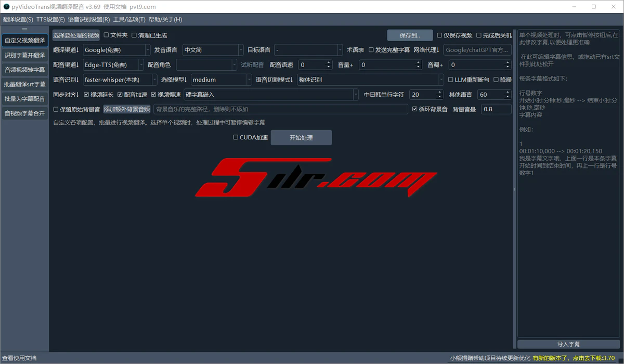Click the 背景音量 field showing 0.8
Viewport: 624px width, 364px height.
(496, 109)
